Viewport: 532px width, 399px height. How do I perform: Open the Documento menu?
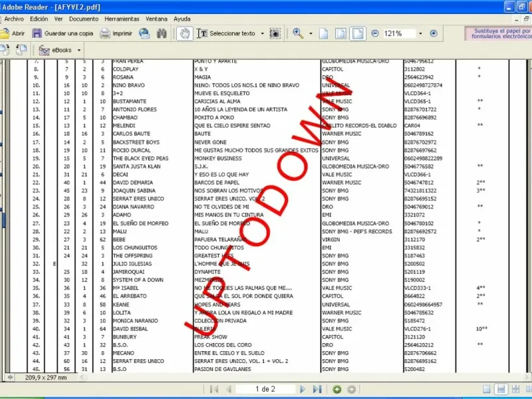coord(84,19)
